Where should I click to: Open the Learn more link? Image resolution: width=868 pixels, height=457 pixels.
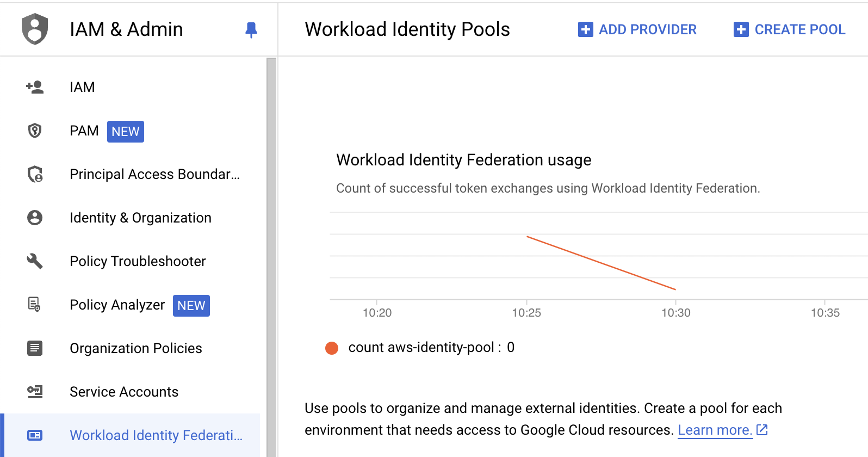click(x=715, y=430)
